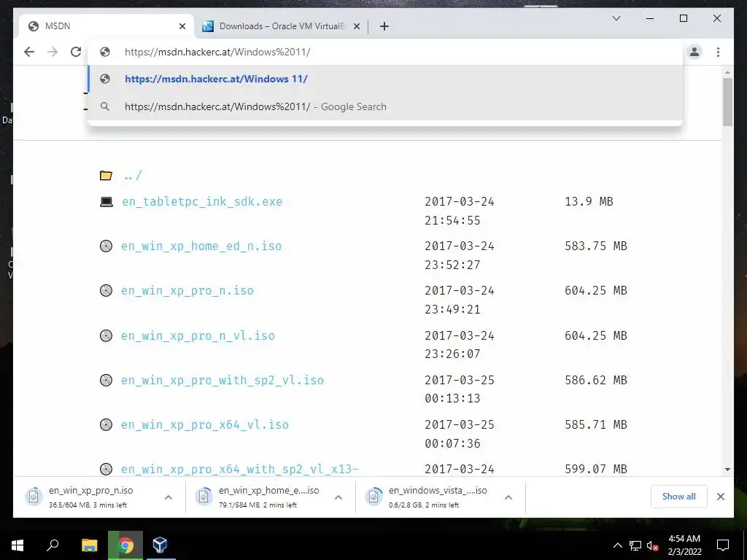
Task: Click the 585.71 MB size value
Action: [x=595, y=425]
